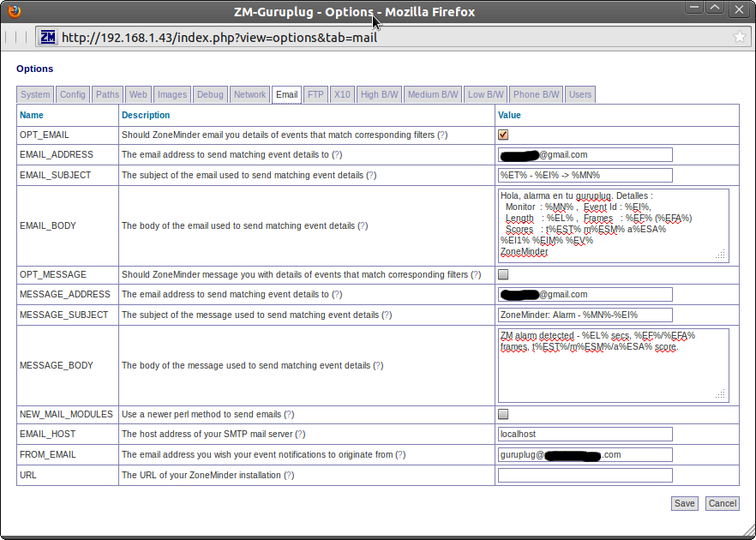756x540 pixels.
Task: Open the Debug tab
Action: click(x=210, y=94)
